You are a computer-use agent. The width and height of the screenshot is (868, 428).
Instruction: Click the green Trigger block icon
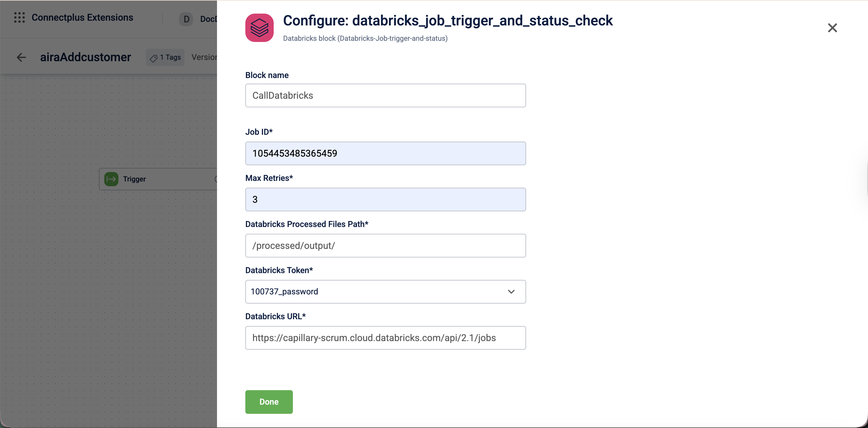coord(111,179)
